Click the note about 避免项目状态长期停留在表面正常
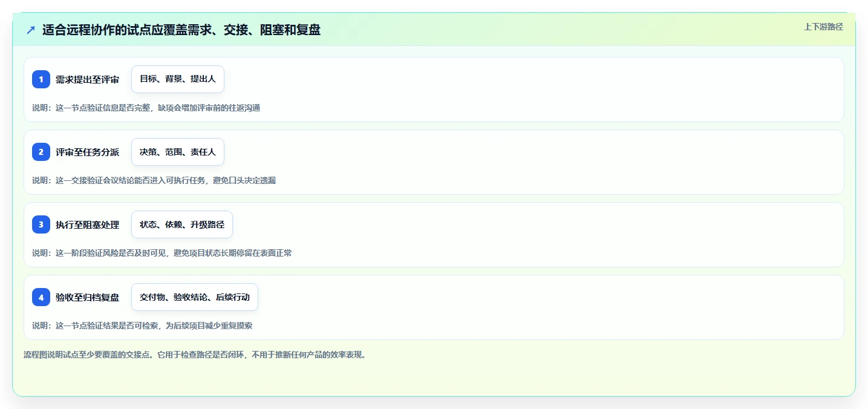 pos(162,253)
